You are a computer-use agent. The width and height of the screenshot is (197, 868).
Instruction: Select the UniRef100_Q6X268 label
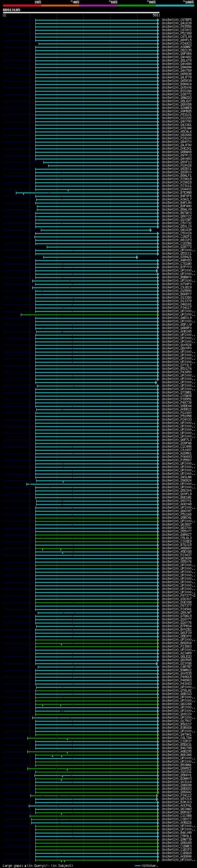coord(176,704)
